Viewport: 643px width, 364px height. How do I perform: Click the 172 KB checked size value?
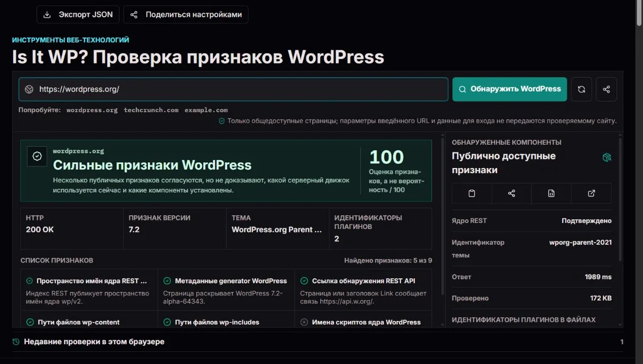click(601, 298)
